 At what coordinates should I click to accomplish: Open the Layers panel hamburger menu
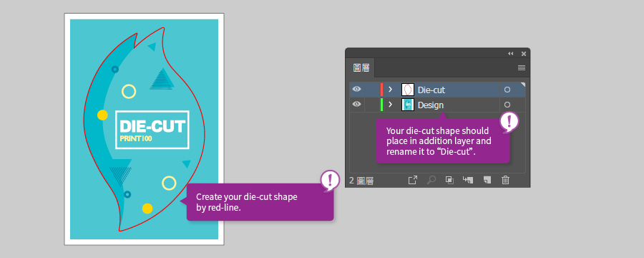click(522, 68)
